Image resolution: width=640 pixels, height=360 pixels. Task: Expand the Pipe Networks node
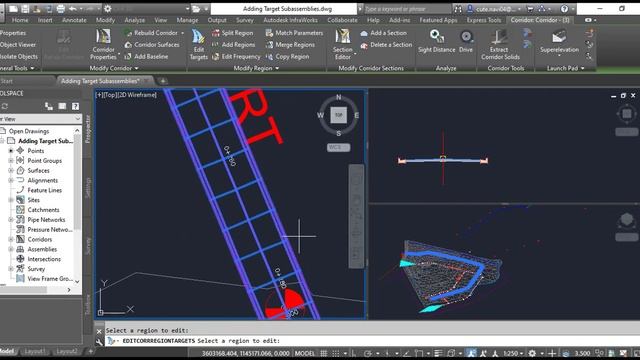coord(11,220)
